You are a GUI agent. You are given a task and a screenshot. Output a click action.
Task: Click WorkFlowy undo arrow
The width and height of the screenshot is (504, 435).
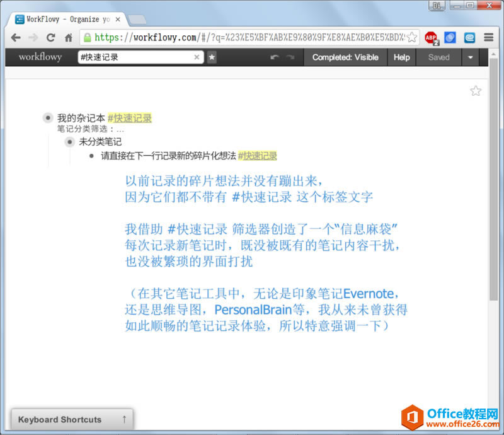(275, 57)
